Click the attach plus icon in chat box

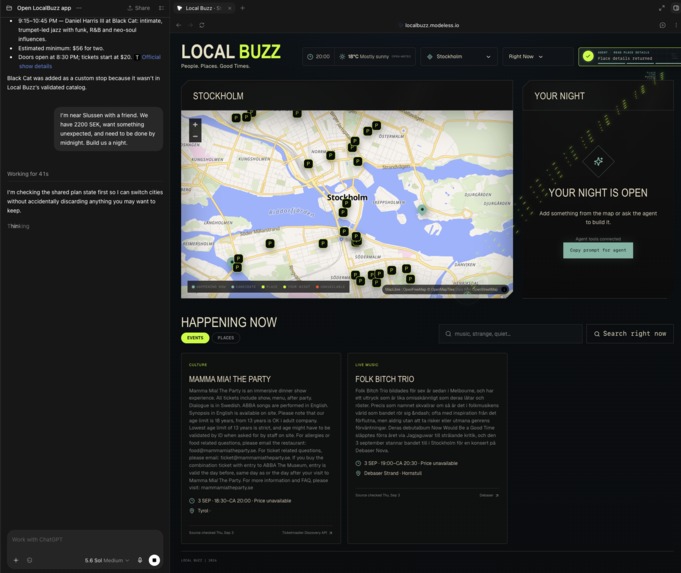click(x=16, y=560)
